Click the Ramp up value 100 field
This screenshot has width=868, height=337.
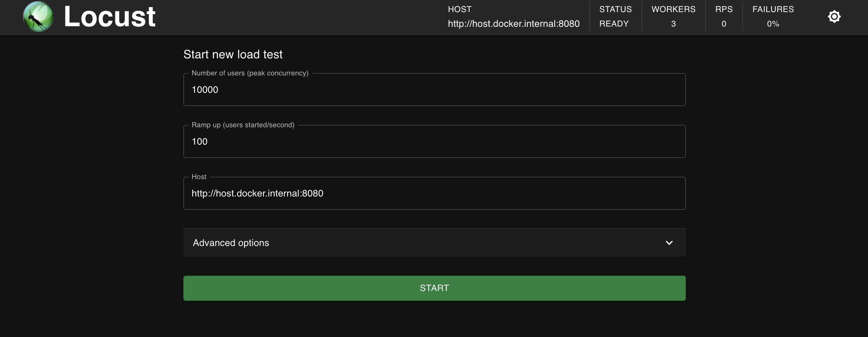[x=434, y=142]
